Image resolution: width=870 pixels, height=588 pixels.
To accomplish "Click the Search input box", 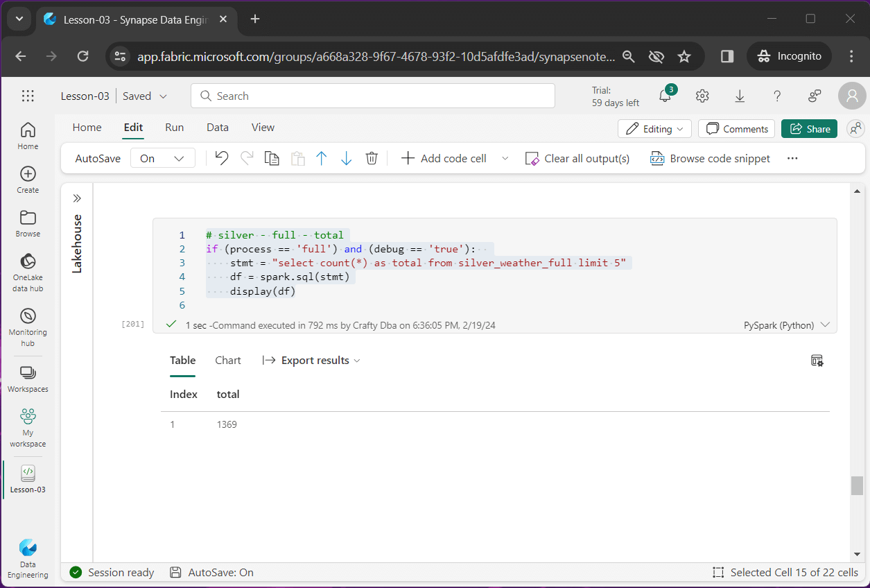I will tap(373, 96).
